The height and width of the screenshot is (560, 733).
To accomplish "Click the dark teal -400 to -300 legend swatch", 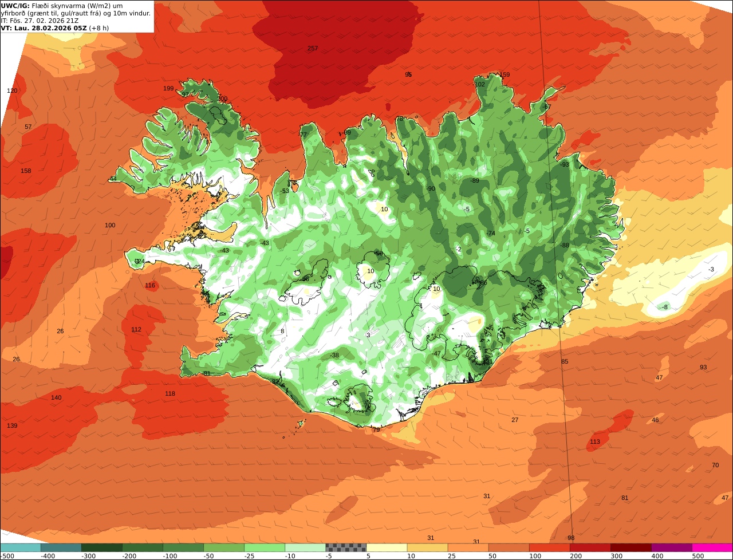I will pos(61,547).
